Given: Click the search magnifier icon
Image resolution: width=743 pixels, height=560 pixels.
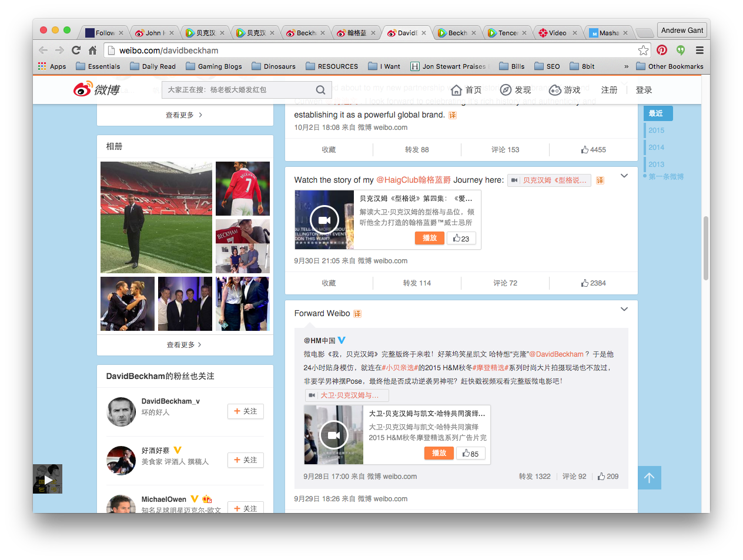Looking at the screenshot, I should pyautogui.click(x=320, y=90).
